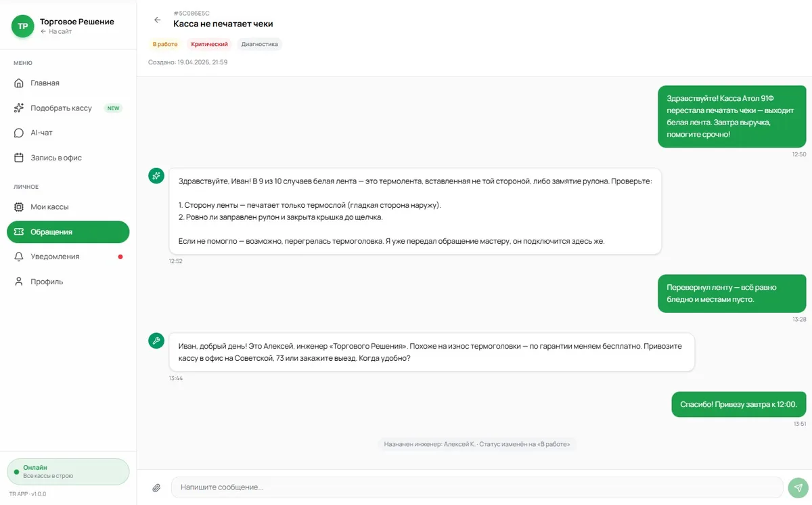Open Запись в офис menu item
The height and width of the screenshot is (505, 812).
point(68,158)
